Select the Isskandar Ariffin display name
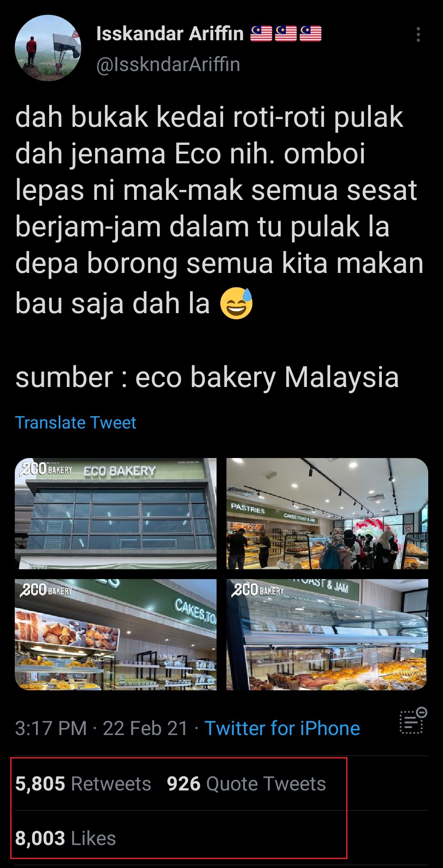The image size is (443, 868). tap(170, 34)
